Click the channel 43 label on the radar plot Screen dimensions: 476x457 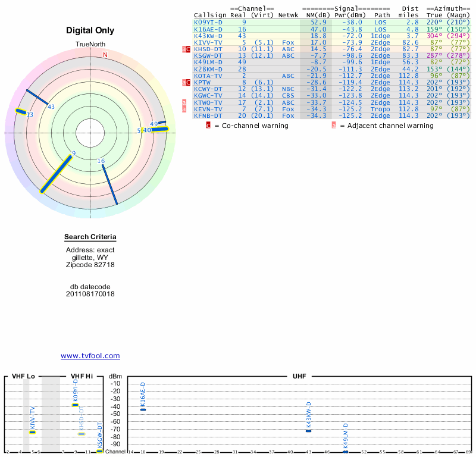click(x=51, y=107)
